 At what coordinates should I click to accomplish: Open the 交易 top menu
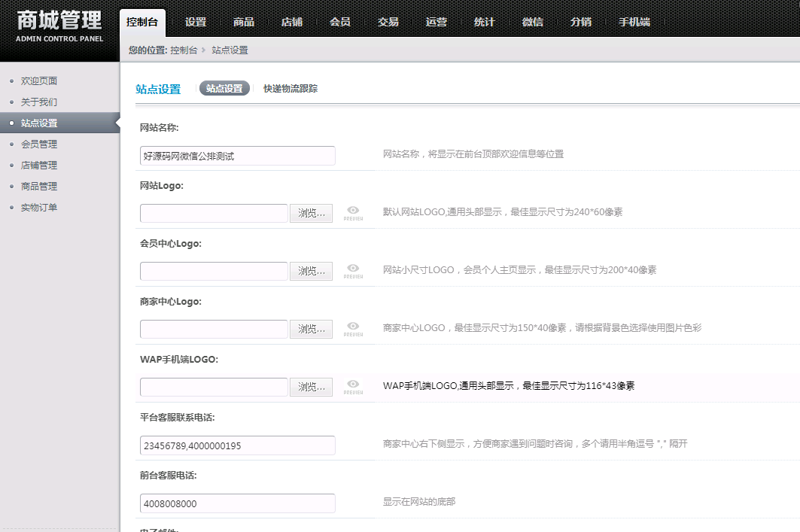388,22
